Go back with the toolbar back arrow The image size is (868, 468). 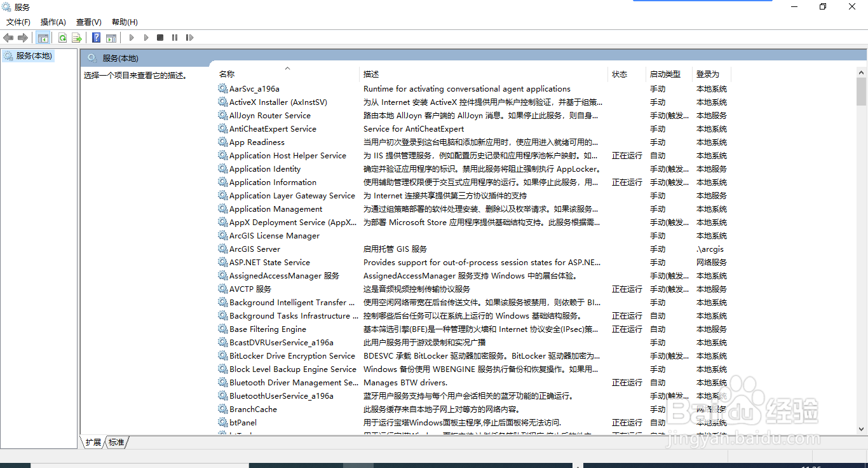pos(8,38)
